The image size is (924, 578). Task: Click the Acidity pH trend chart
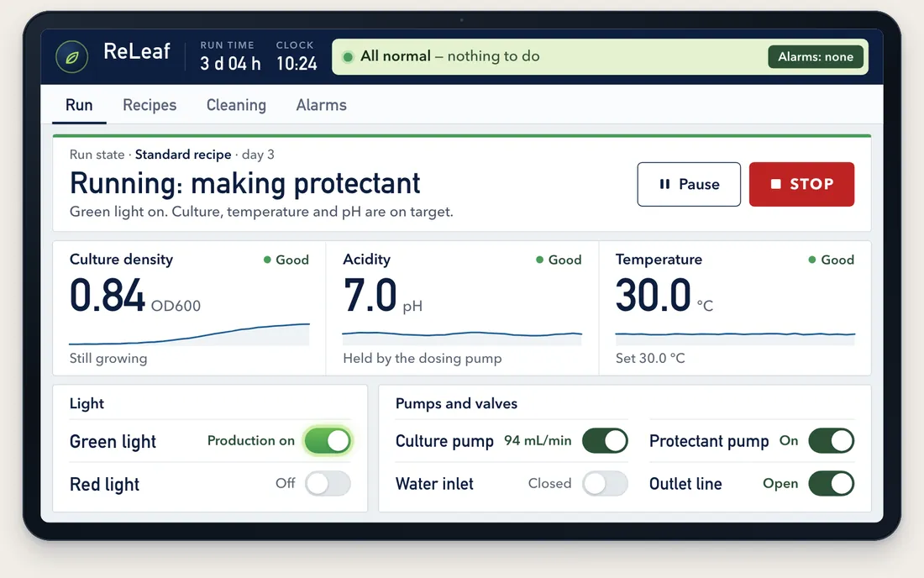coord(462,338)
